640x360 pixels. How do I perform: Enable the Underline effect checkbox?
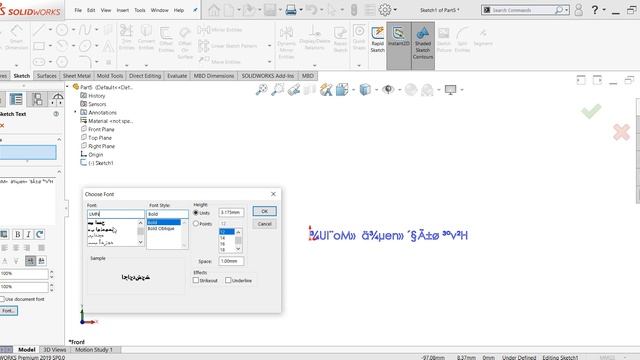[x=228, y=280]
